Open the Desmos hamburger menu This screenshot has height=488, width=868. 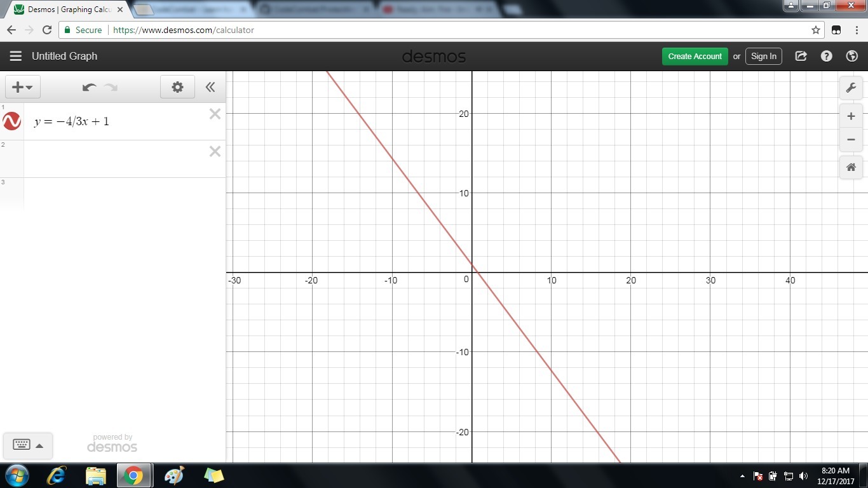coord(16,56)
